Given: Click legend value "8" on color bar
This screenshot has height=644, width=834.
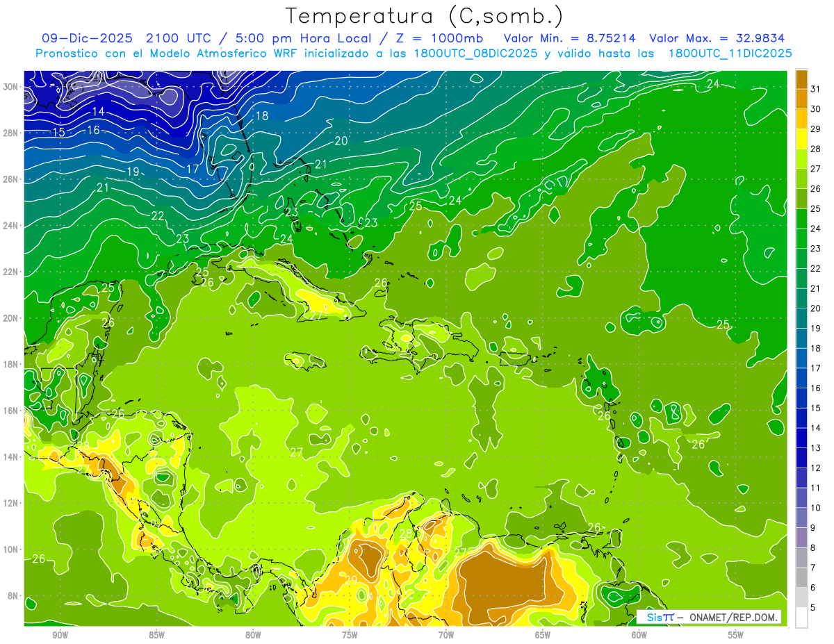Looking at the screenshot, I should coord(813,548).
